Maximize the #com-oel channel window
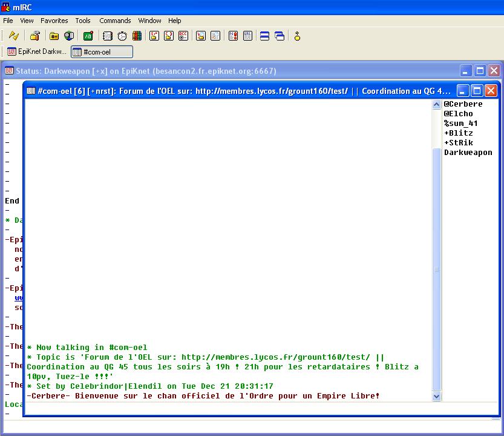504x436 pixels. tap(477, 91)
